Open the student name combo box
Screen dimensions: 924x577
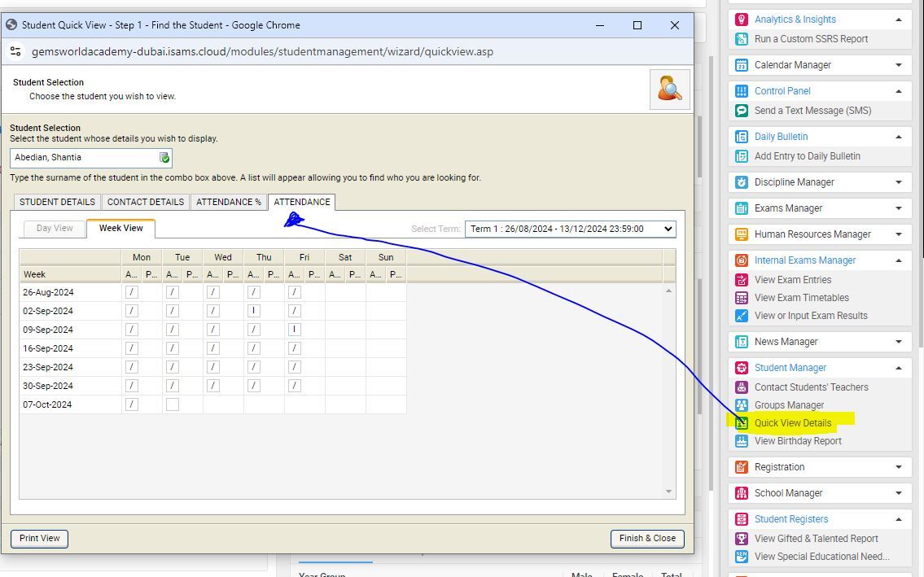coord(164,158)
